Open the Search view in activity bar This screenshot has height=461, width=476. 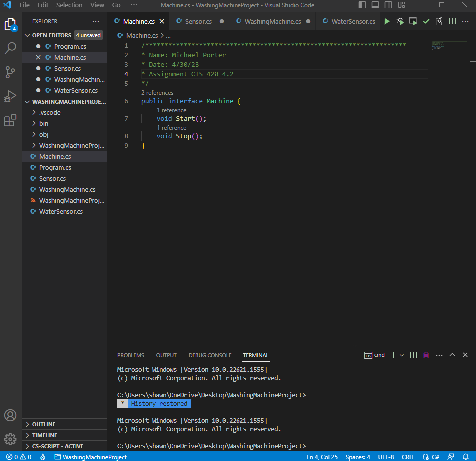coord(10,48)
